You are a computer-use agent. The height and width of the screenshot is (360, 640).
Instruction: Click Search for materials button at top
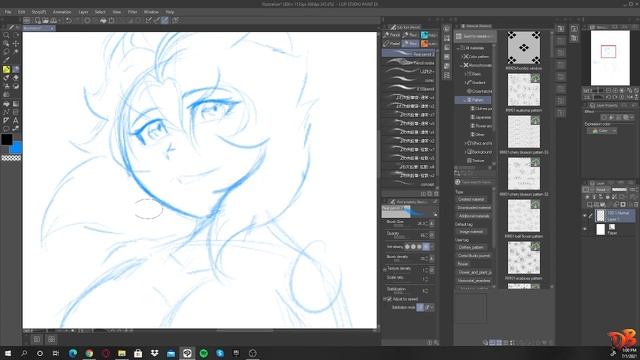pos(475,36)
